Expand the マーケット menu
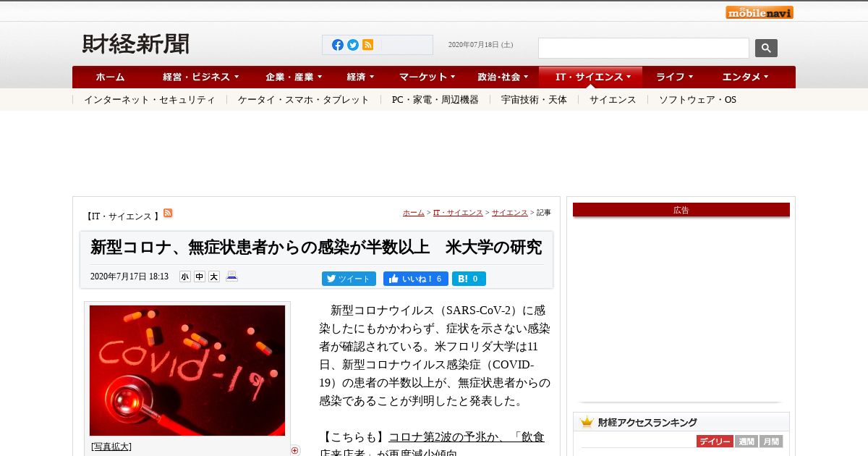 427,77
